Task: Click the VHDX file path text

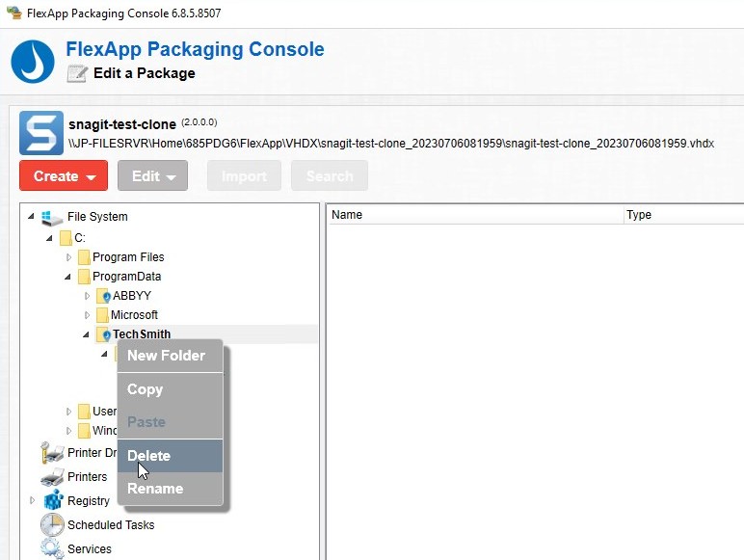Action: click(x=391, y=144)
